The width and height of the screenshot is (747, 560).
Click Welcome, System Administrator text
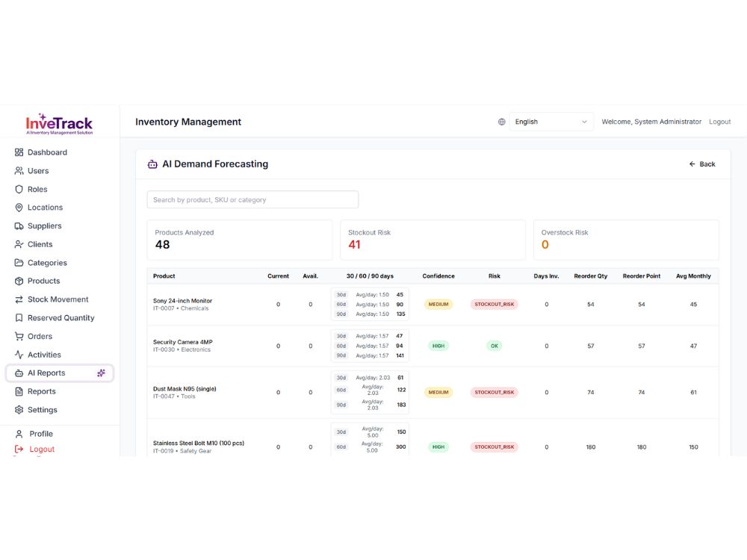[x=651, y=122]
